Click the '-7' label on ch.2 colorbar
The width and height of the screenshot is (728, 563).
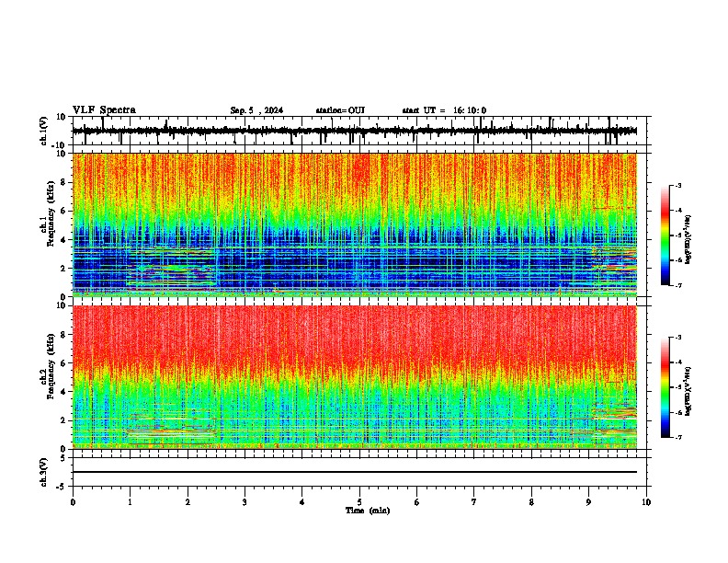[x=677, y=437]
